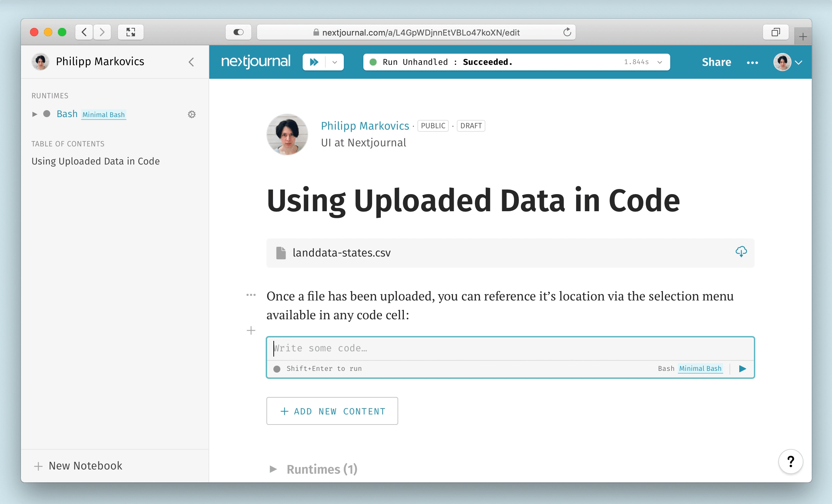Open the user account avatar menu
Screen dimensions: 832x504
click(788, 62)
